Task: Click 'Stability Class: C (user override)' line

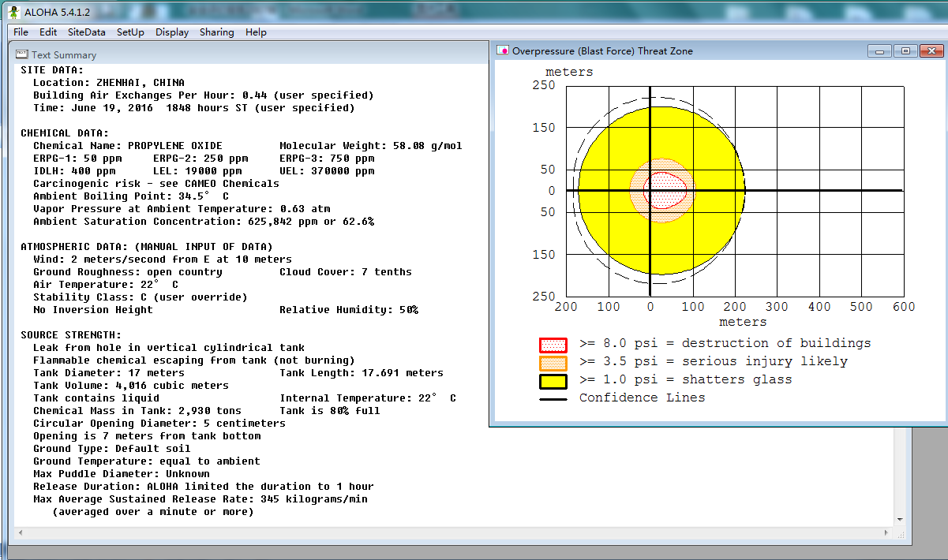Action: (x=141, y=297)
